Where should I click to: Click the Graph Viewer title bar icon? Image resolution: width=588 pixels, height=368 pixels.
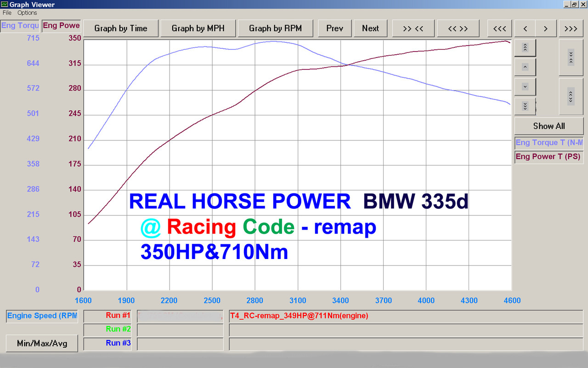point(5,5)
